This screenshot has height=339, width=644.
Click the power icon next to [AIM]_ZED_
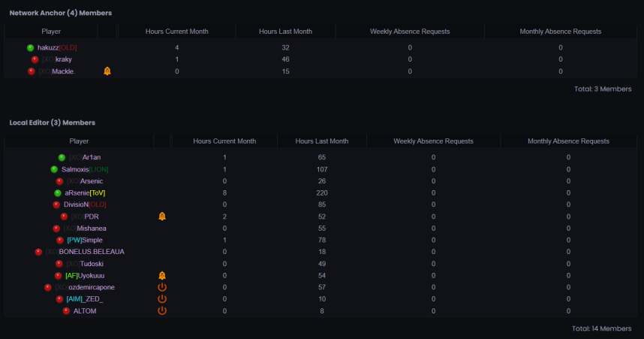coord(162,299)
